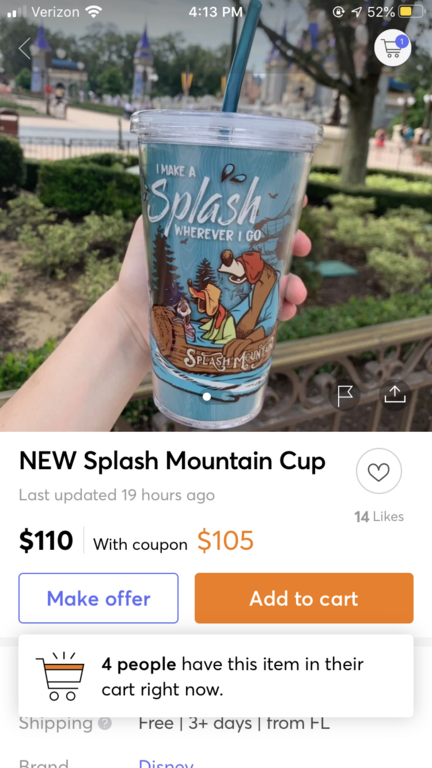The width and height of the screenshot is (432, 768).
Task: Tap the 'With coupon' label
Action: tap(140, 544)
